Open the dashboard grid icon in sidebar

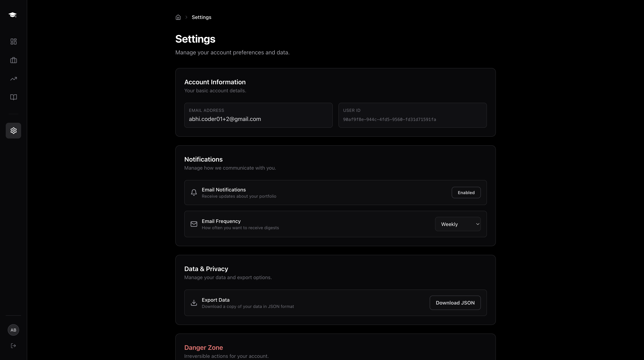(x=13, y=42)
